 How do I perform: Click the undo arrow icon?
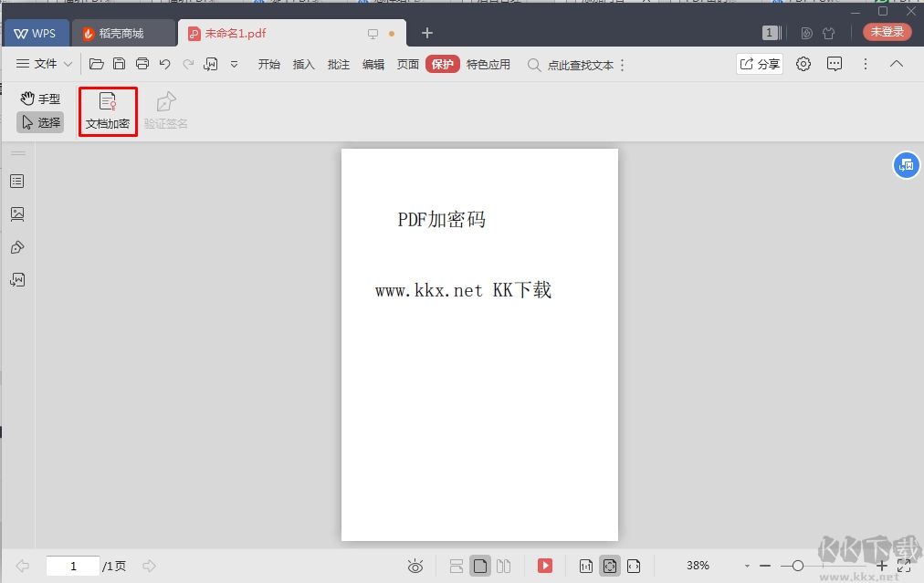(x=165, y=64)
